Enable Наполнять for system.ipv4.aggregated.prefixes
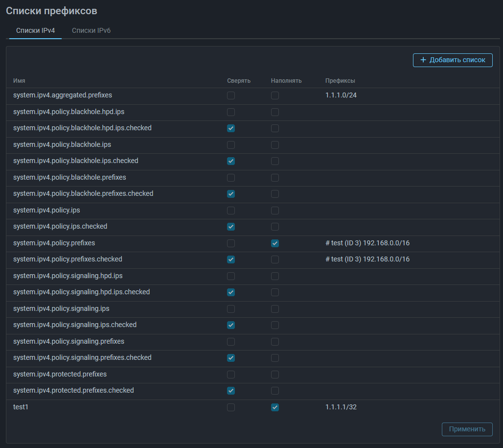Image resolution: width=503 pixels, height=448 pixels. 275,95
